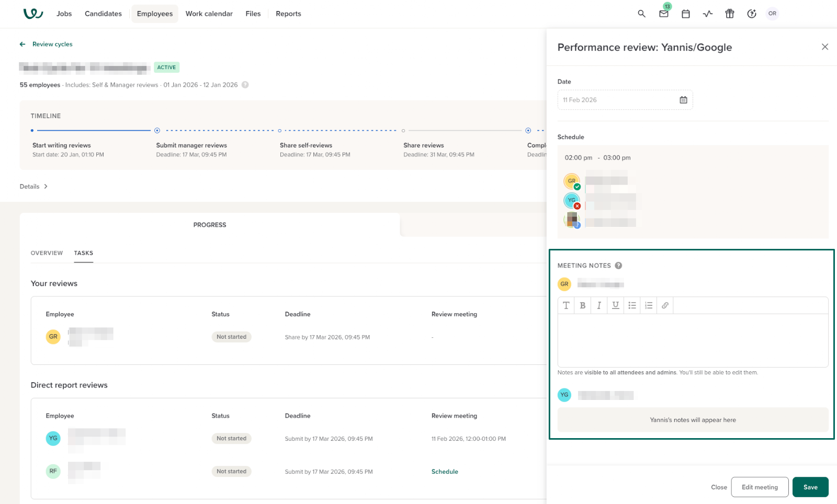This screenshot has width=837, height=504.
Task: Toggle underline formatting in notes editor
Action: point(616,305)
